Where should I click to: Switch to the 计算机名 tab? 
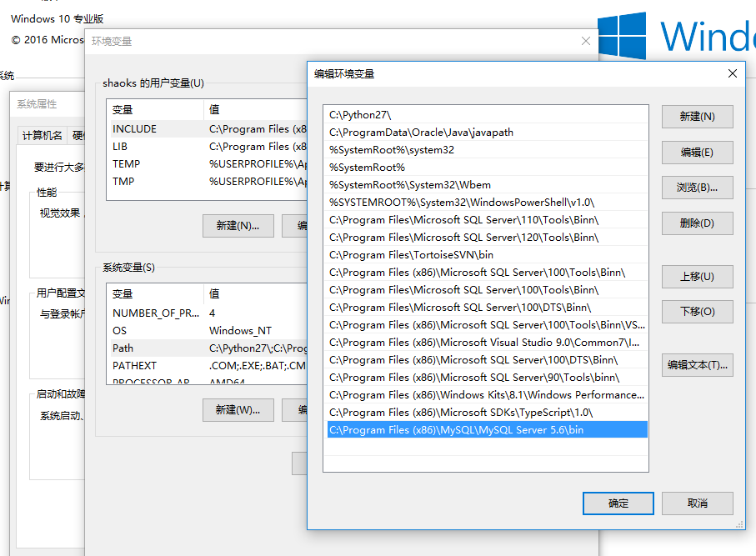tap(42, 136)
